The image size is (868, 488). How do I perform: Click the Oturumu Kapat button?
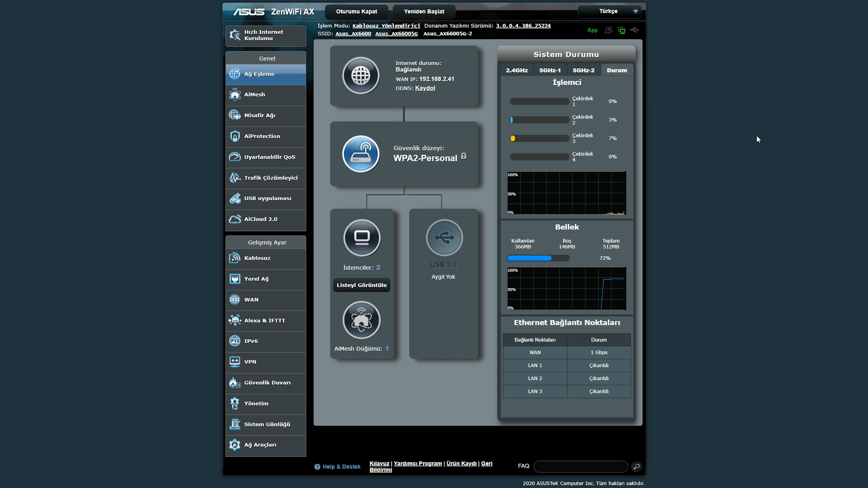coord(356,12)
